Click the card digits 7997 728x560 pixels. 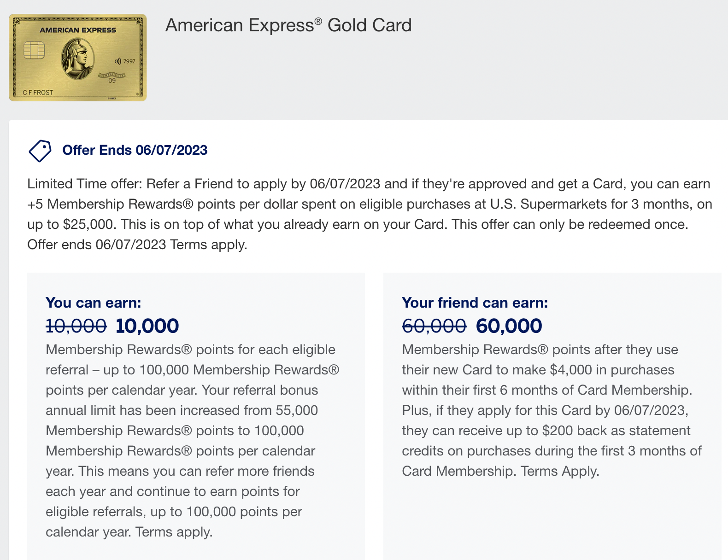click(129, 61)
